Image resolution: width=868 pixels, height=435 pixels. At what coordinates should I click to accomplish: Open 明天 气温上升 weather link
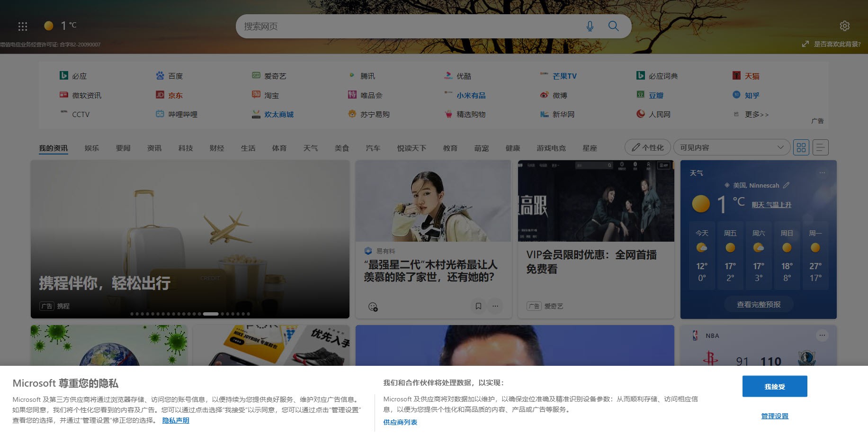[771, 205]
